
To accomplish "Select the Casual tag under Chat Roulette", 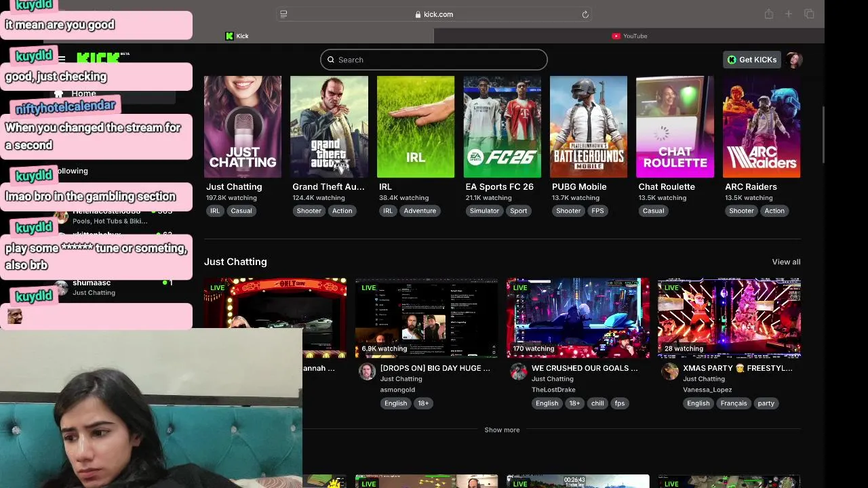I will click(x=654, y=211).
